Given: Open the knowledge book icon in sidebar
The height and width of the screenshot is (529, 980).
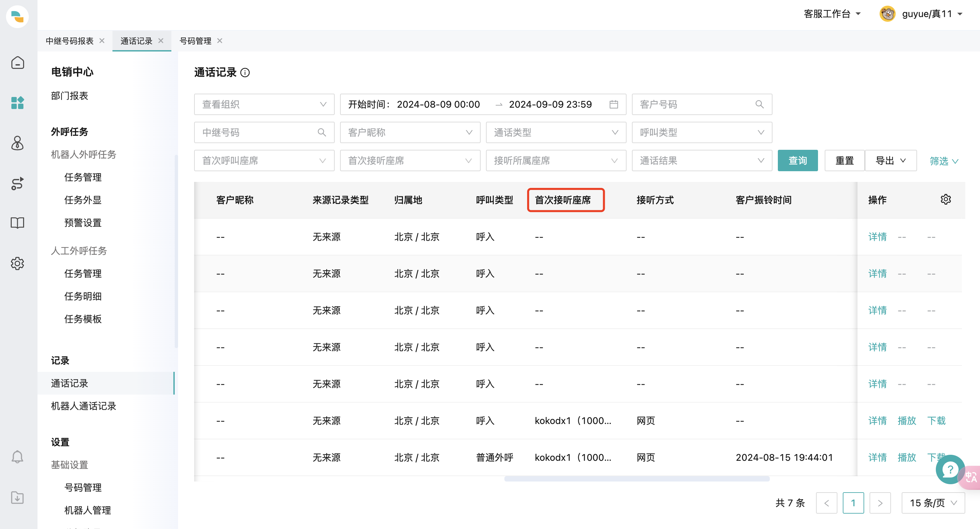Looking at the screenshot, I should 17,223.
